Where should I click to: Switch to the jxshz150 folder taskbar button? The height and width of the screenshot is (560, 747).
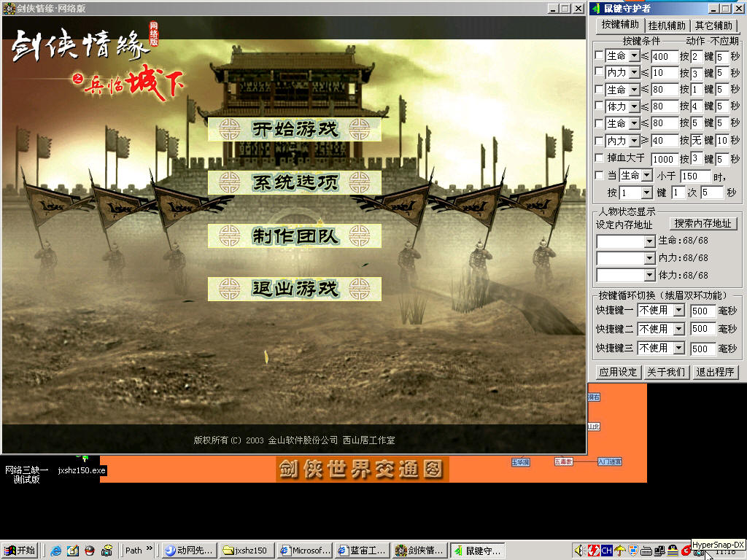coord(247,551)
